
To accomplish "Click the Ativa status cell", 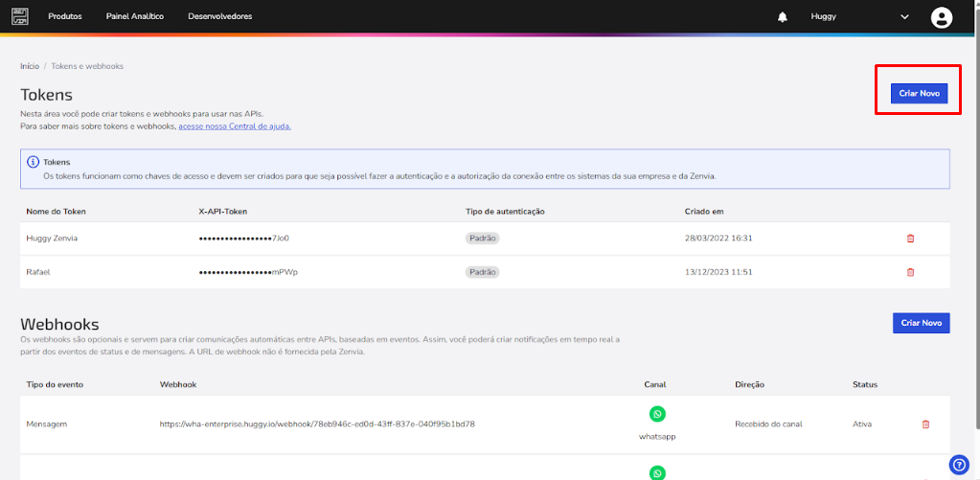I will [862, 424].
